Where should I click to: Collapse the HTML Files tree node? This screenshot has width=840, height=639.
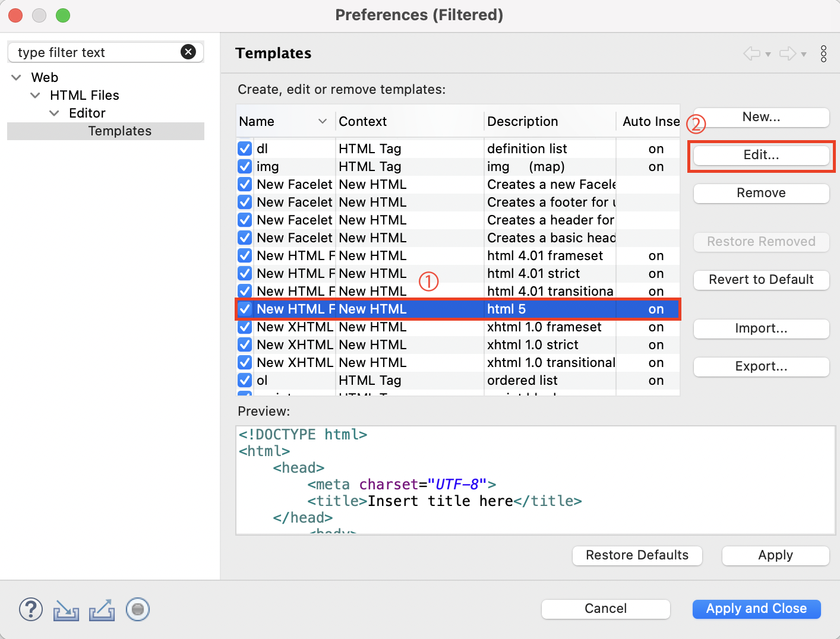36,96
